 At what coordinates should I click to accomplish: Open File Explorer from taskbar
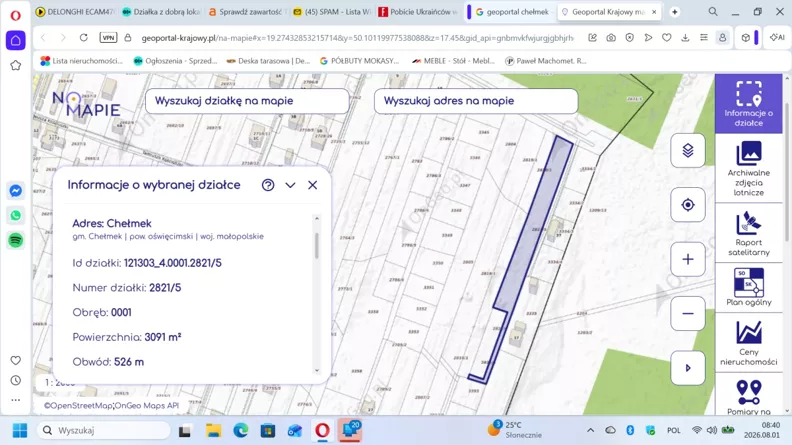coord(214,430)
